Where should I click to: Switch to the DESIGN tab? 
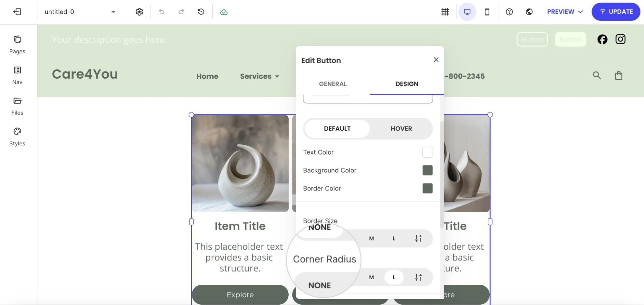pyautogui.click(x=407, y=84)
